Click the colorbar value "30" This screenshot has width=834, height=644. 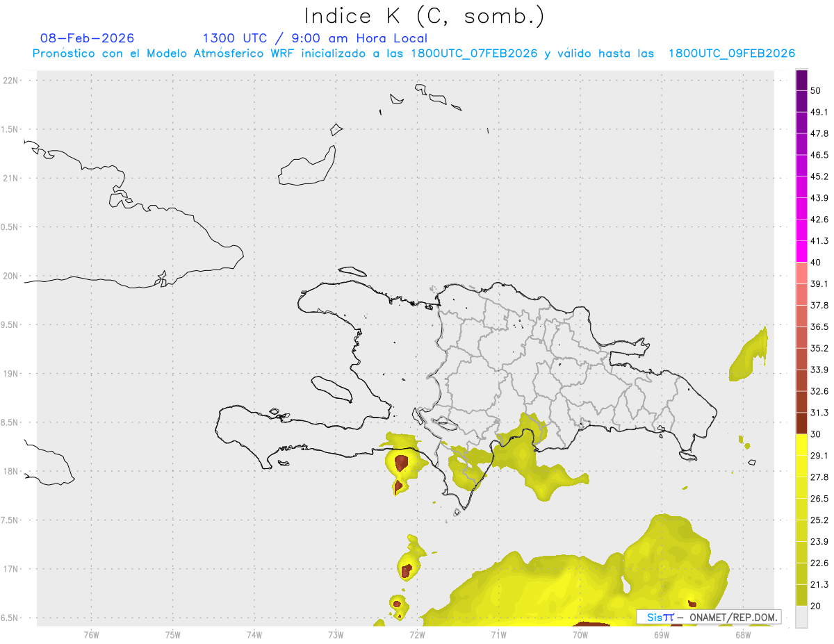click(x=816, y=434)
